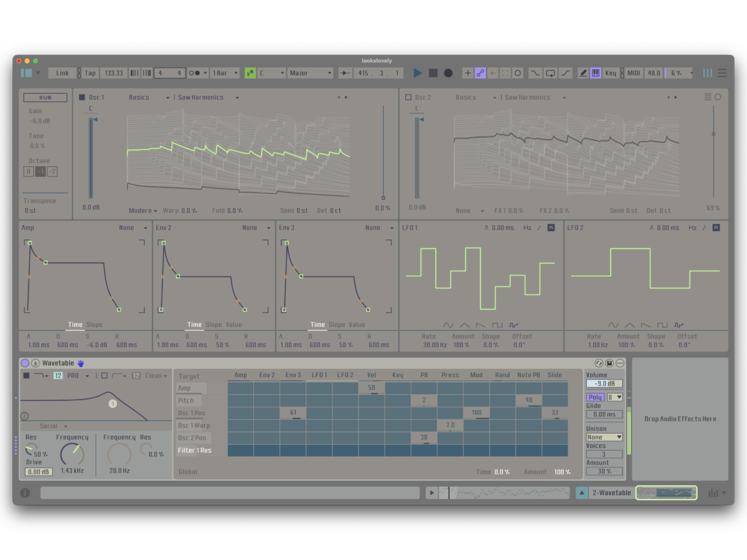Open the Serial filter routing dropdown
Screen dimensions: 747x560
point(53,426)
